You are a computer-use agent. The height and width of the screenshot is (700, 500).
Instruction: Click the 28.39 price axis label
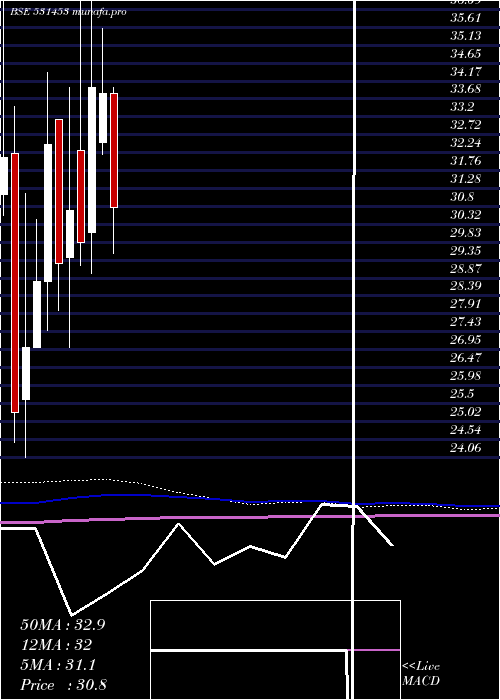click(466, 286)
